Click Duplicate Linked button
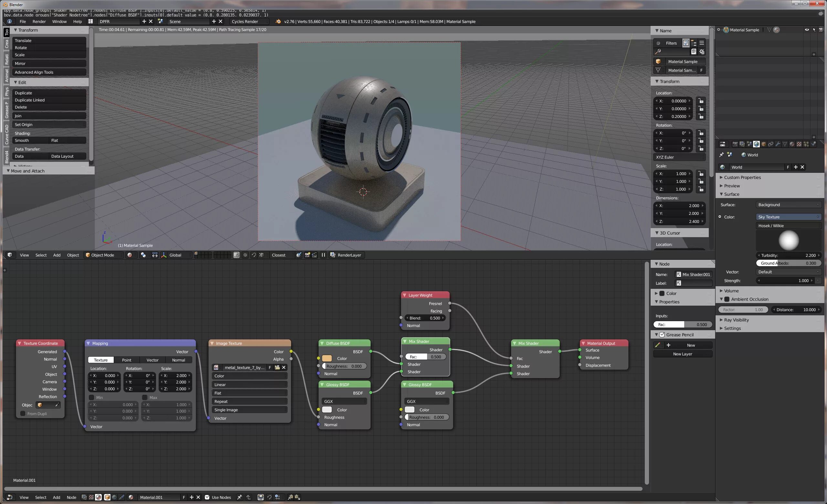This screenshot has height=504, width=827. (x=49, y=100)
